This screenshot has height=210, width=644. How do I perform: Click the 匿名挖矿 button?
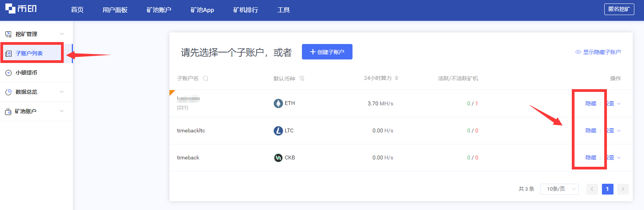click(x=619, y=9)
